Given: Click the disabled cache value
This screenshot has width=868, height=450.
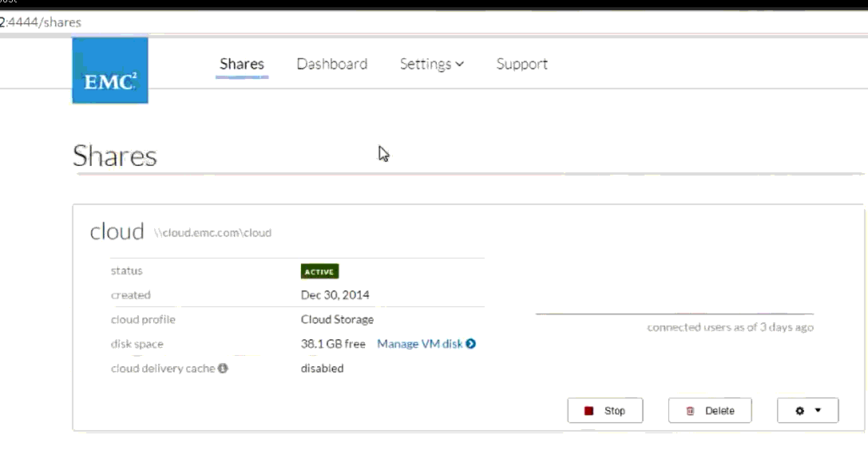Looking at the screenshot, I should [322, 368].
